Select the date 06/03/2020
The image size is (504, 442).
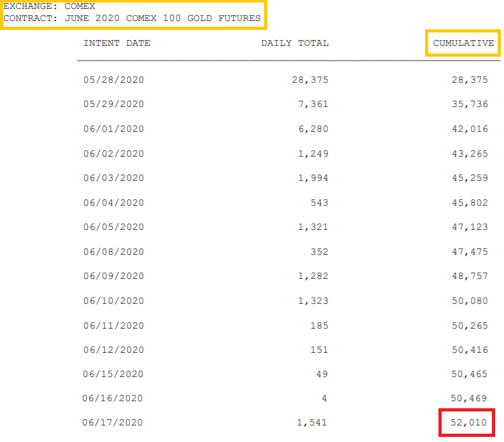[113, 178]
